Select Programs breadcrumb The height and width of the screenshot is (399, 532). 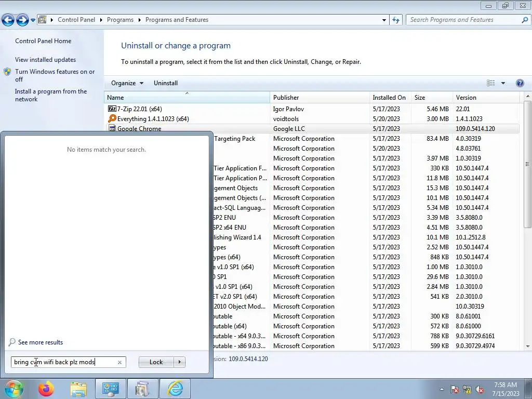120,20
